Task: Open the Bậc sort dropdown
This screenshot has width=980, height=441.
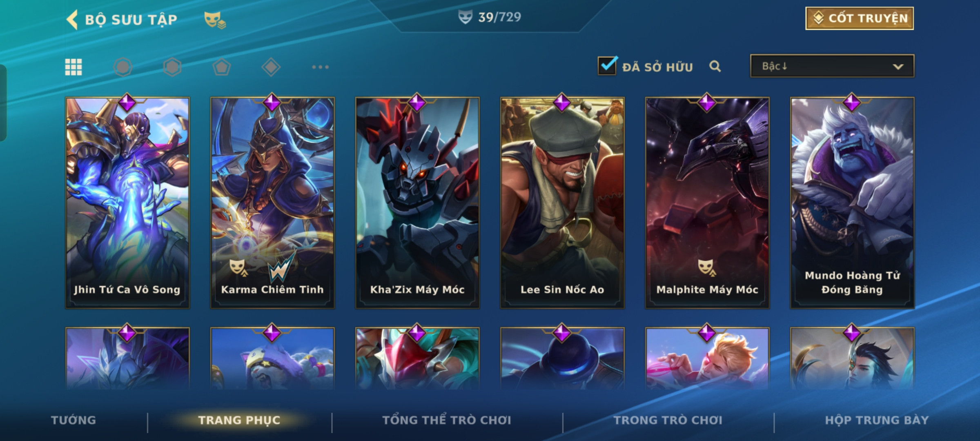Action: pos(832,66)
